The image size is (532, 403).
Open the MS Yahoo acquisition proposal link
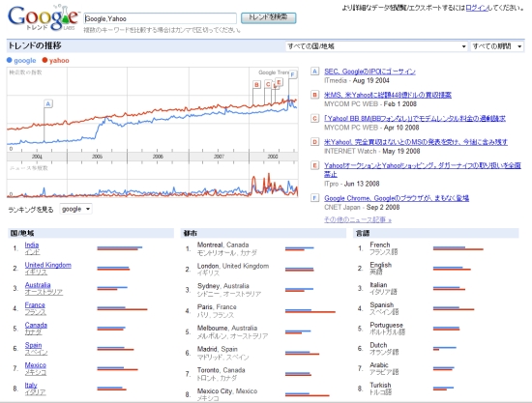[x=388, y=95]
